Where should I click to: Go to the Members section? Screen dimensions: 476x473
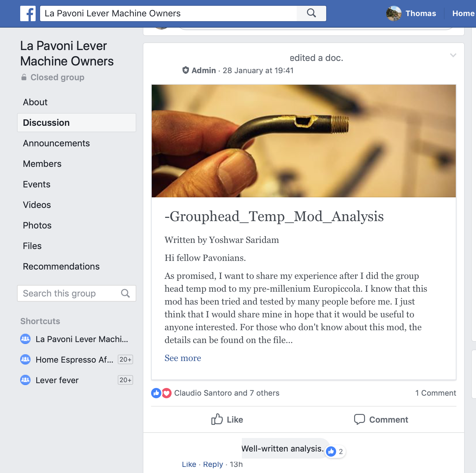42,164
